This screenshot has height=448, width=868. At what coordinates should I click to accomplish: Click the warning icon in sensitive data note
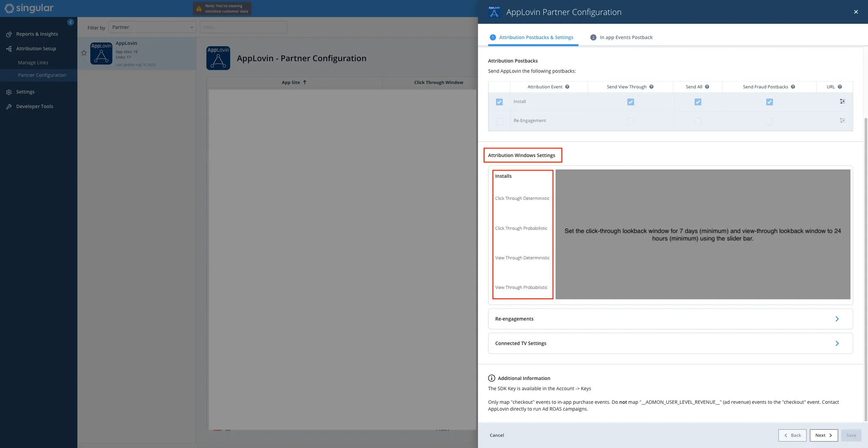199,8
